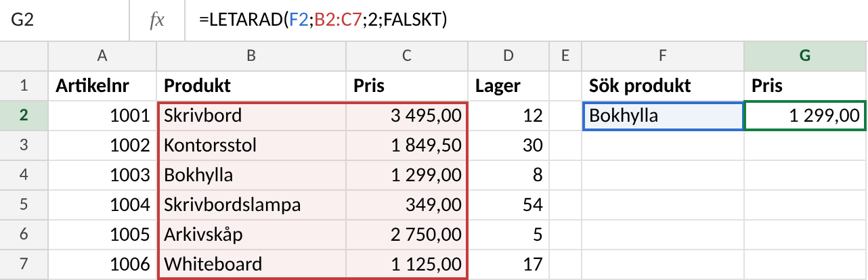Select column header D
The image size is (868, 280).
pyautogui.click(x=508, y=57)
